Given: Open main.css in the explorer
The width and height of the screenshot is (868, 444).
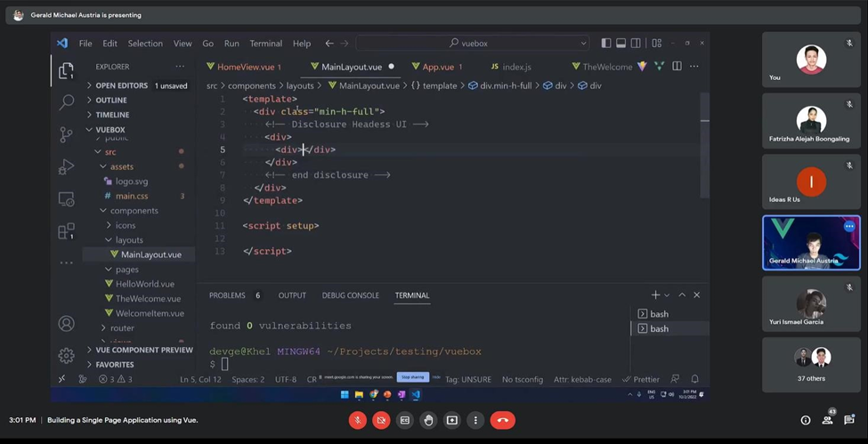Looking at the screenshot, I should [140, 196].
